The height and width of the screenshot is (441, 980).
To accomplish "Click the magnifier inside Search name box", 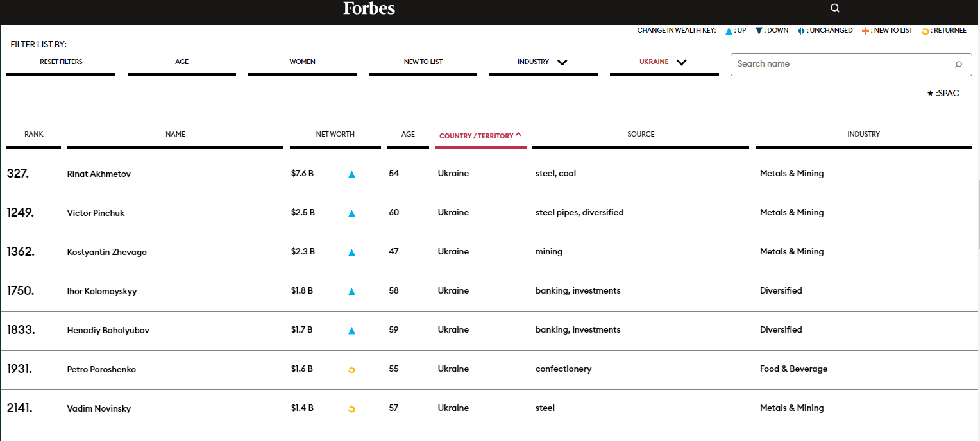I will click(959, 64).
